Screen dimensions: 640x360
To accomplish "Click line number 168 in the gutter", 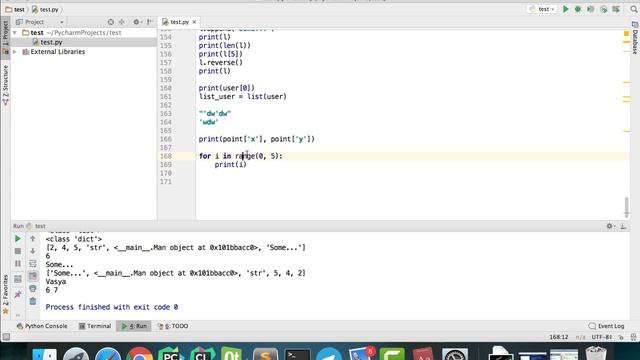I will coord(166,156).
